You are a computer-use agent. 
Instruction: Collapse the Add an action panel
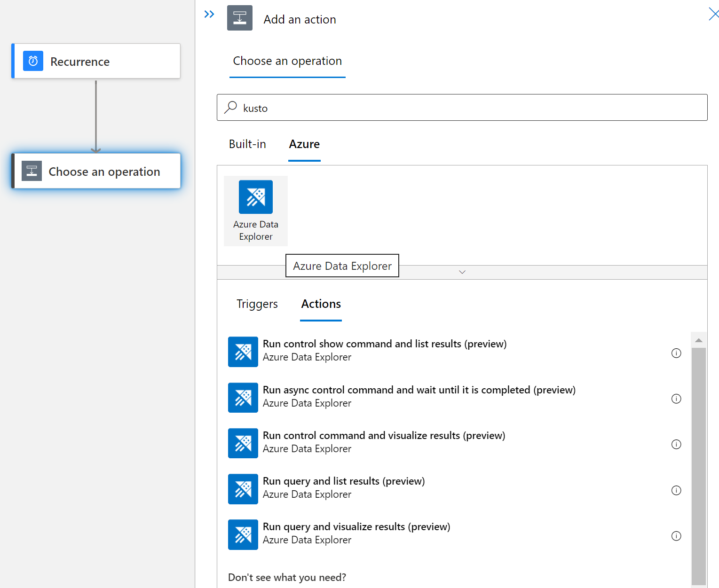[x=209, y=15]
